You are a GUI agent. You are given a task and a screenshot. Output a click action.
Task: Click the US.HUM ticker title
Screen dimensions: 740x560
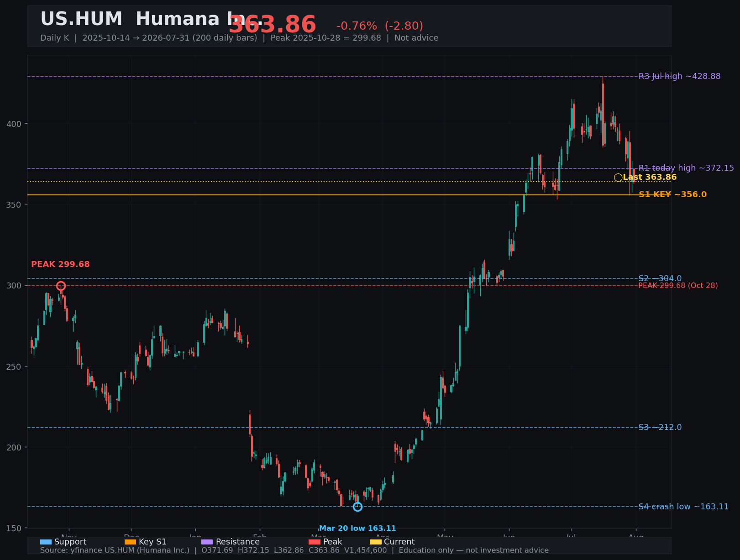point(81,19)
